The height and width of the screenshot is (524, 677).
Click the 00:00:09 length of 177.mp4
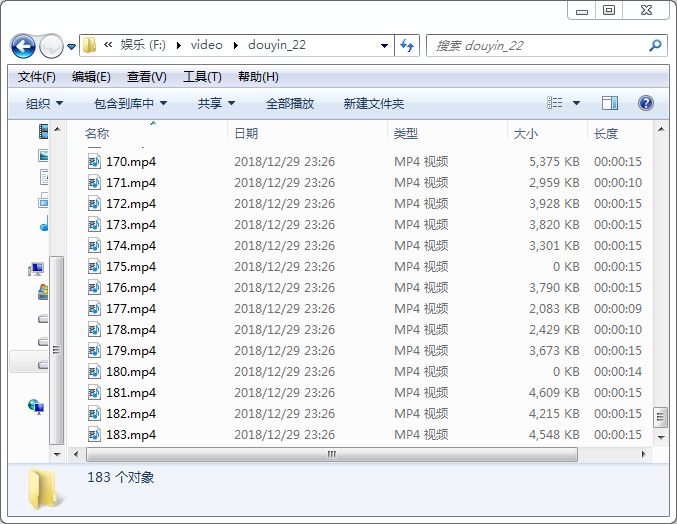(618, 309)
